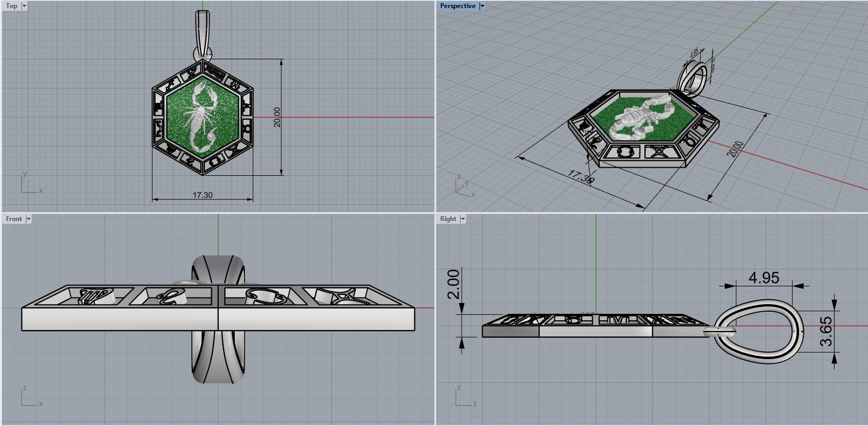Open the Front viewport dropdown arrow

coord(29,219)
